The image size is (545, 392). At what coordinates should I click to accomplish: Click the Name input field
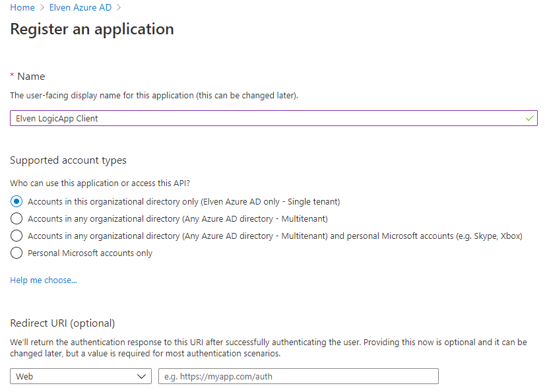coord(274,118)
